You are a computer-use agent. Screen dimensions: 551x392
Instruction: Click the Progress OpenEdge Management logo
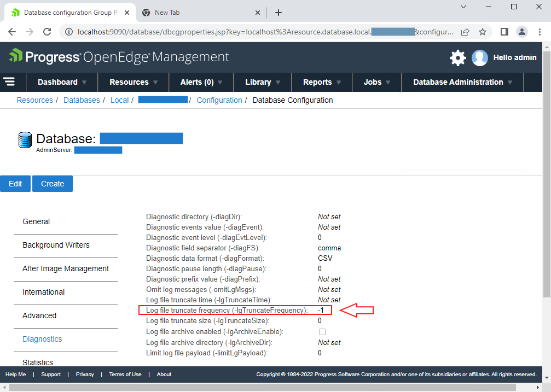tap(119, 56)
